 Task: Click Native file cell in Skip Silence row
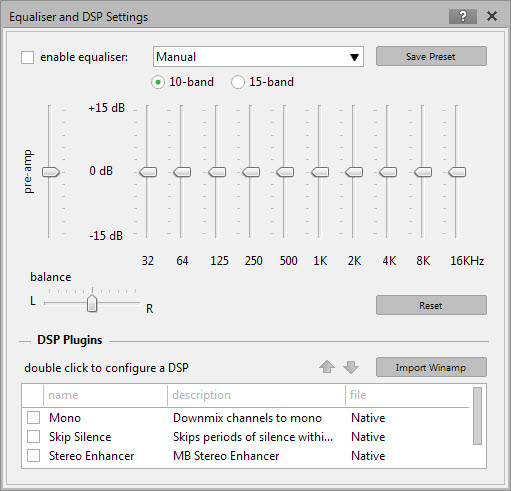pos(368,437)
